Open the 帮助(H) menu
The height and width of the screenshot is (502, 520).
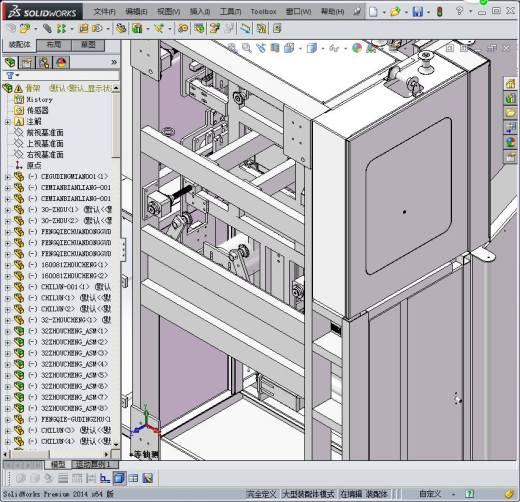tap(332, 12)
